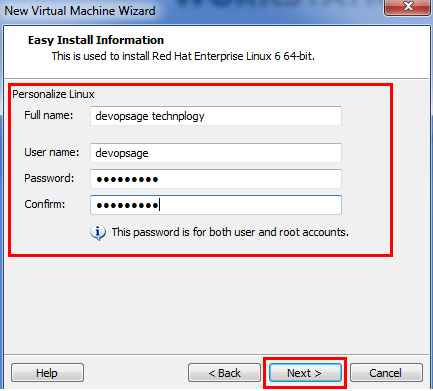Image resolution: width=433 pixels, height=391 pixels.
Task: Click the Easy Install Information heading
Action: tap(96, 40)
